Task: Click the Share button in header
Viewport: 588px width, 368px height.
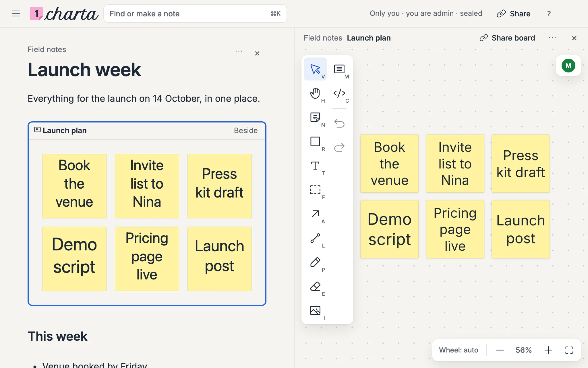Action: click(x=514, y=14)
